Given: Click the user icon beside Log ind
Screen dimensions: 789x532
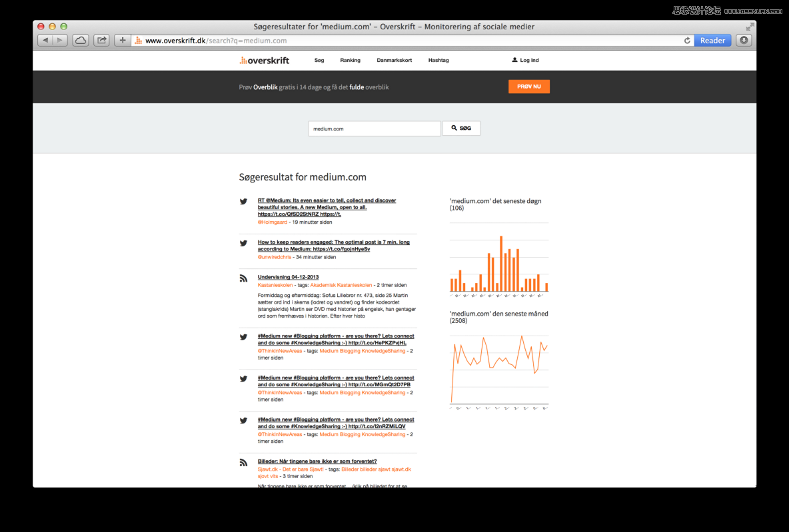Looking at the screenshot, I should (x=514, y=60).
